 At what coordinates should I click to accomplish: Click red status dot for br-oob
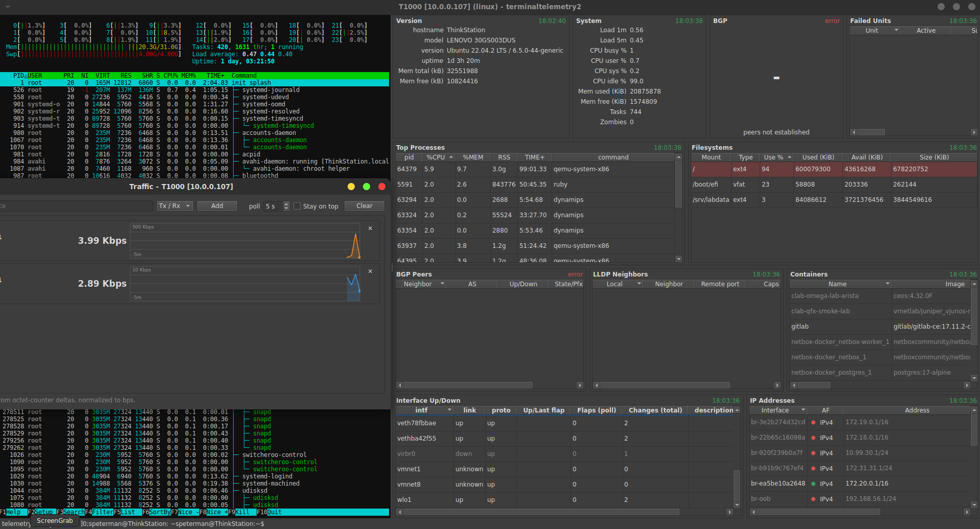[x=813, y=499]
